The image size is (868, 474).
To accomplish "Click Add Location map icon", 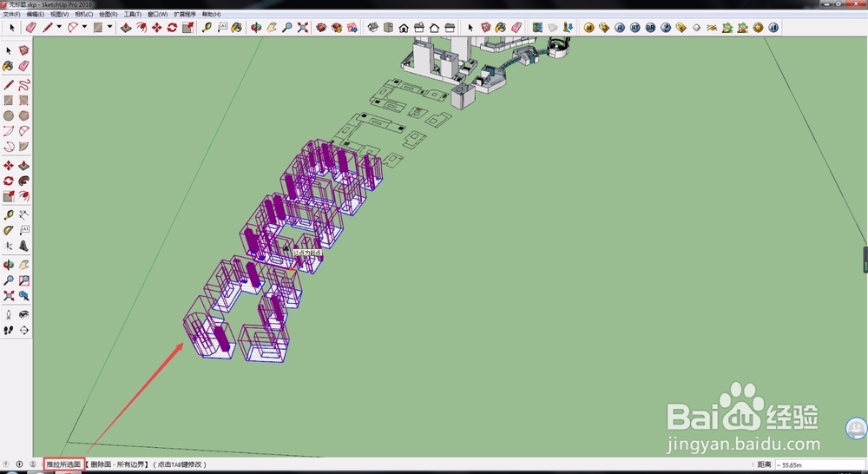I will coord(537,27).
